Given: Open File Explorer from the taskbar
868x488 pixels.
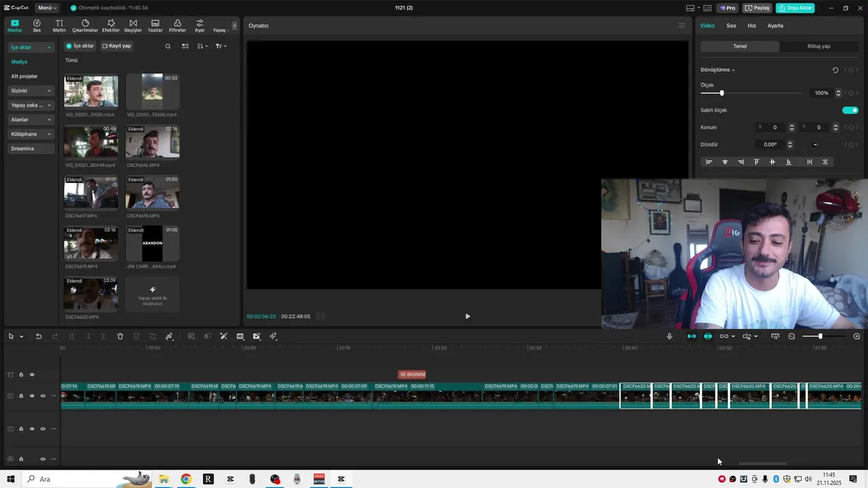Looking at the screenshot, I should (x=163, y=479).
